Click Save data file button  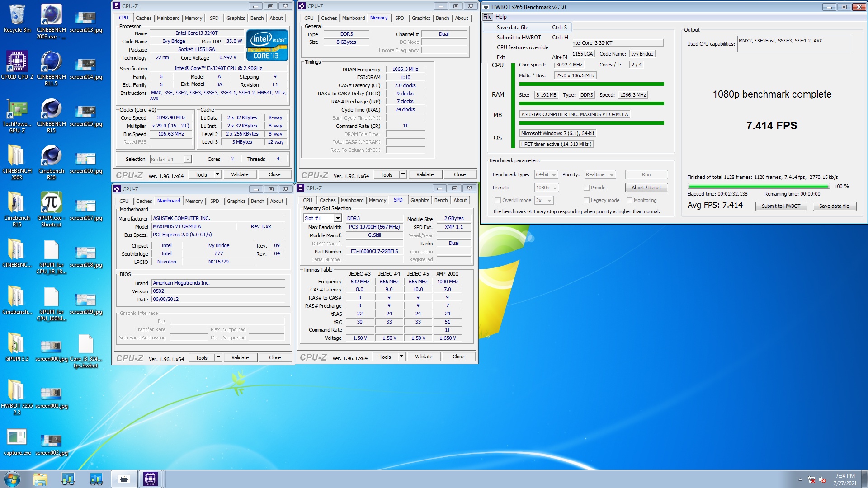click(834, 206)
